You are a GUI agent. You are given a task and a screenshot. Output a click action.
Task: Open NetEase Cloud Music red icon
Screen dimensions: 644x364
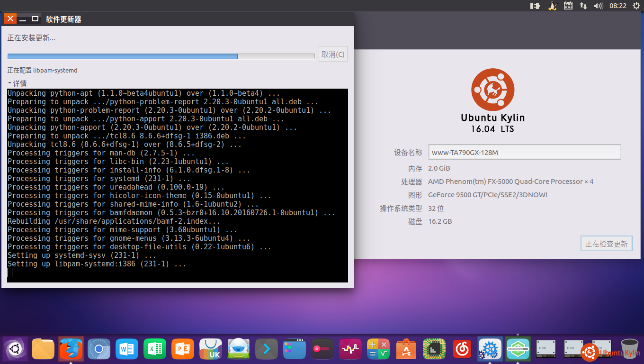click(462, 349)
